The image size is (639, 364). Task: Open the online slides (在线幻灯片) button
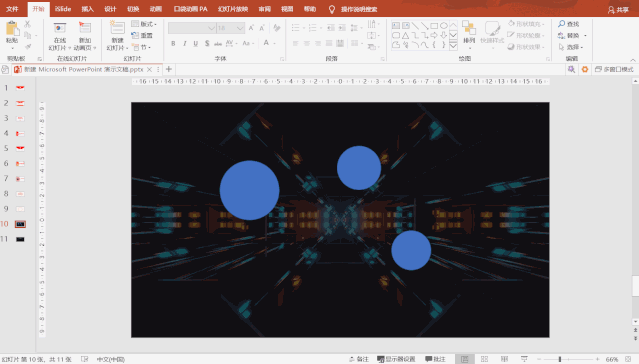click(x=60, y=36)
